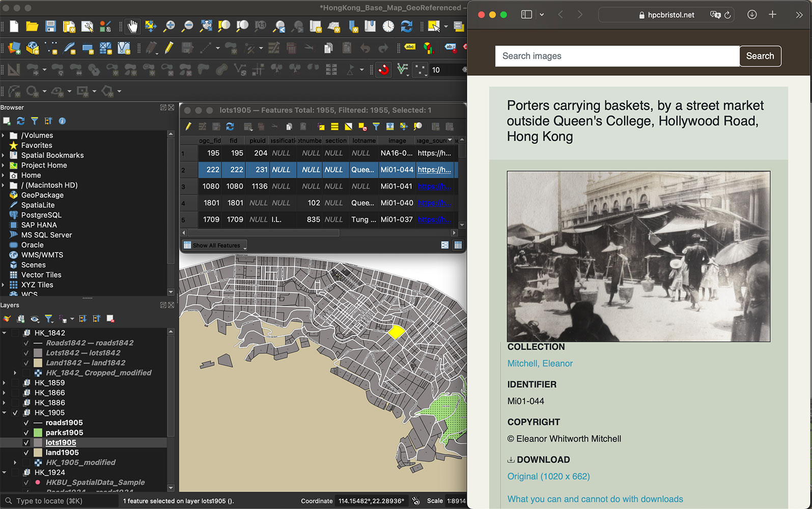Uncheck the parks1905 layer visibility
The width and height of the screenshot is (812, 509).
[x=26, y=433]
